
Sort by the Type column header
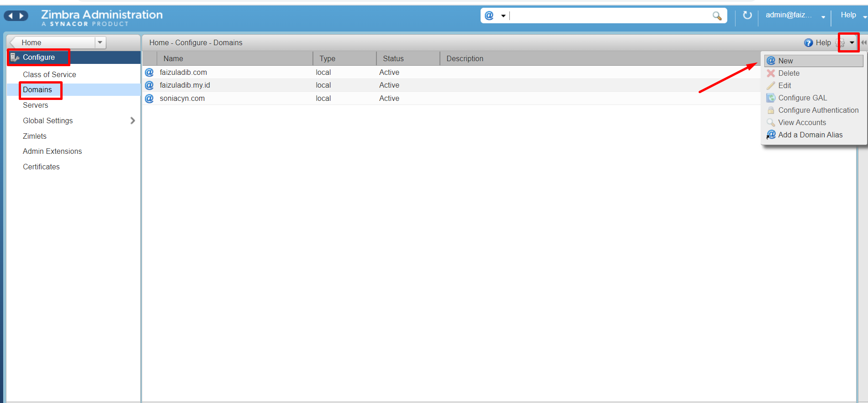[x=345, y=58]
